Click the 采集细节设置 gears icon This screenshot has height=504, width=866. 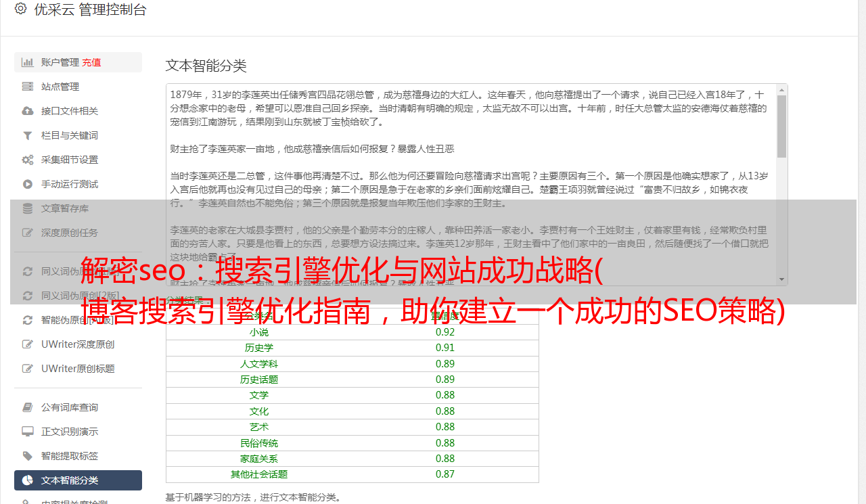point(28,160)
